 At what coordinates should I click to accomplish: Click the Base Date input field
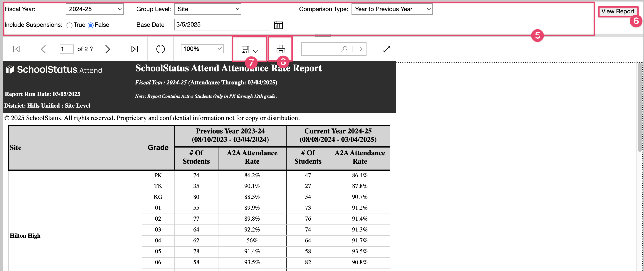[222, 25]
